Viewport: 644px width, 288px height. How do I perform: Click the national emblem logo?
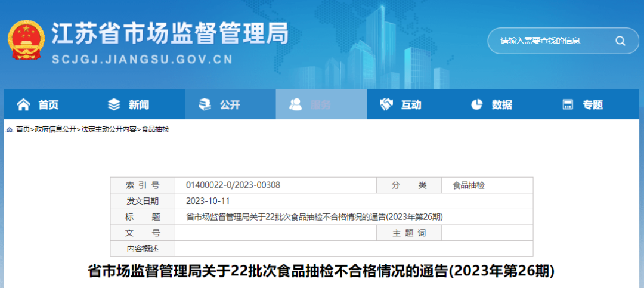(x=26, y=40)
